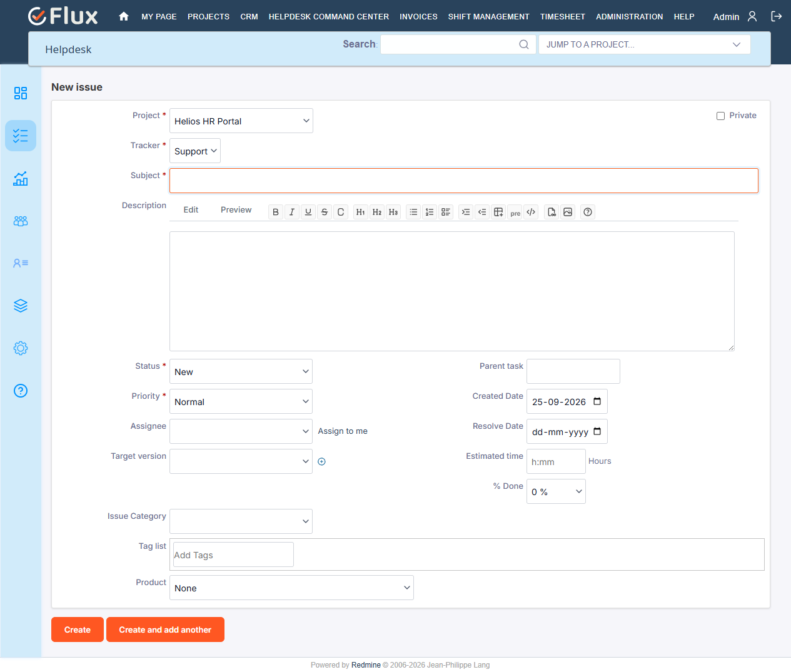Open text formatting help icon

588,212
